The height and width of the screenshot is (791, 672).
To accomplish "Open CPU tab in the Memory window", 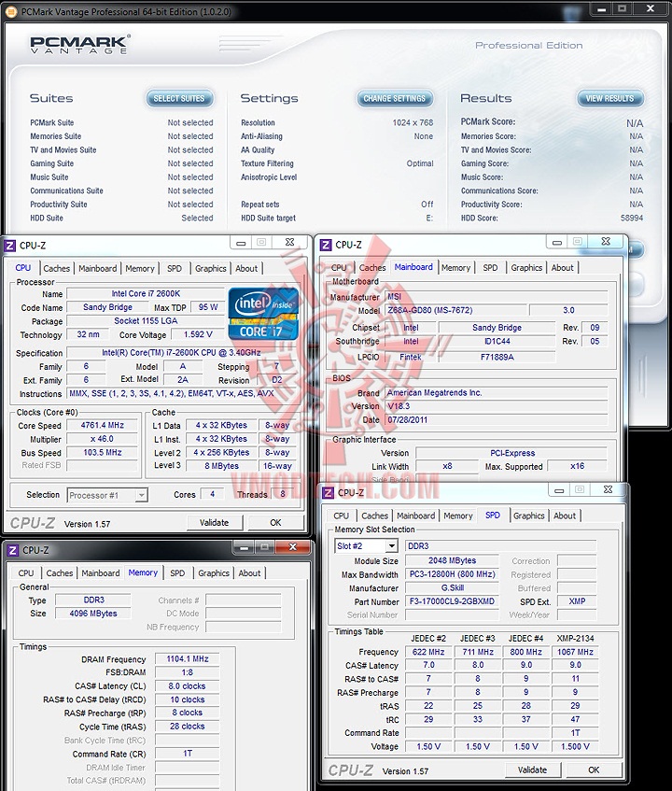I will (x=26, y=573).
